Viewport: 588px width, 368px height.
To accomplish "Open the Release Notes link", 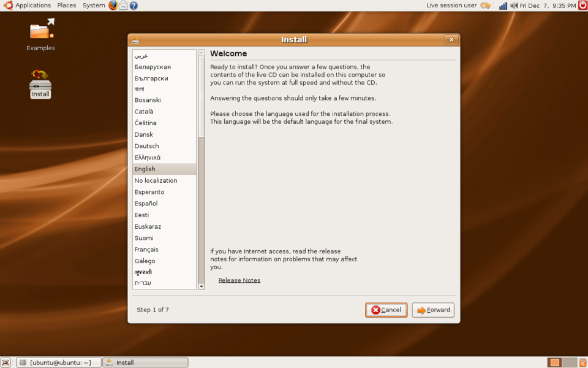I will click(239, 280).
